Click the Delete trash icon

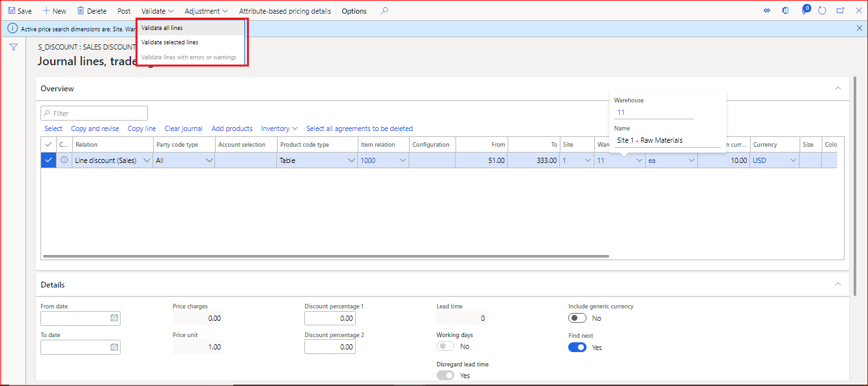[x=81, y=11]
